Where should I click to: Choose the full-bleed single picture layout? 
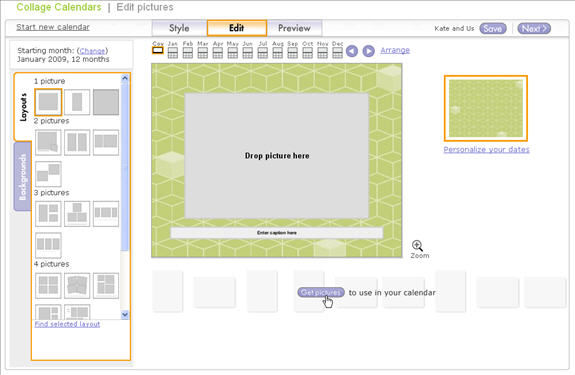tap(106, 102)
